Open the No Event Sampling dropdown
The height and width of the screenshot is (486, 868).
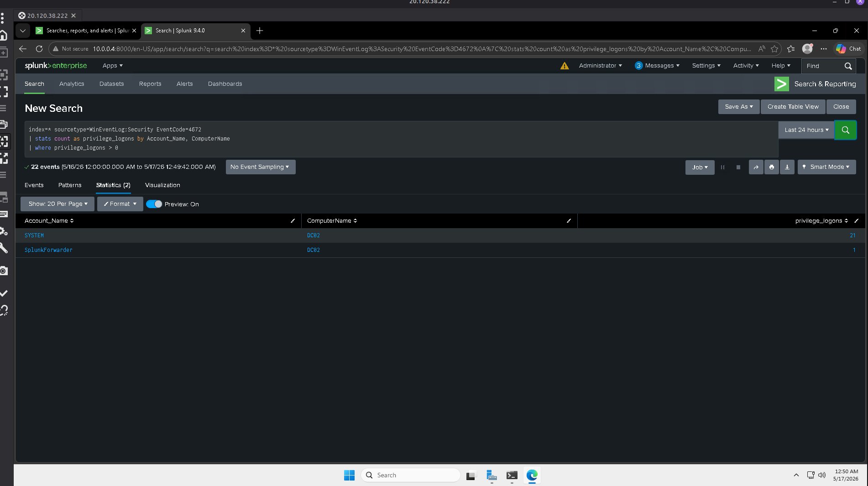coord(260,167)
